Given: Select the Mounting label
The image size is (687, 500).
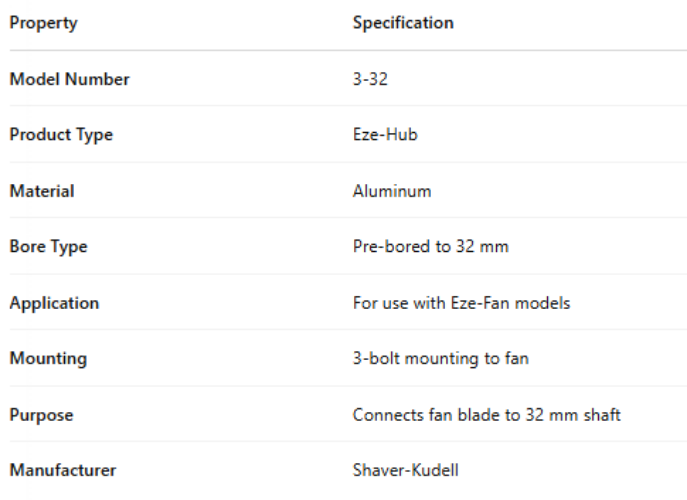Looking at the screenshot, I should [48, 358].
